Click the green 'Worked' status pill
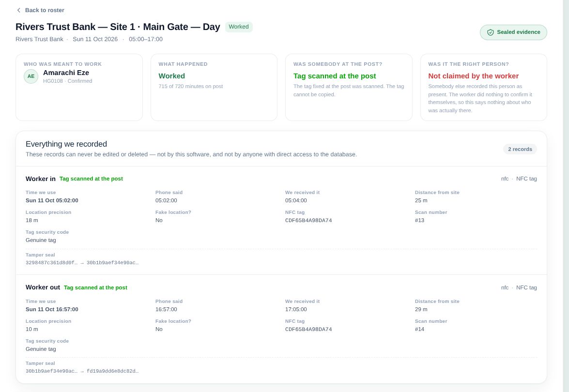Image resolution: width=569 pixels, height=392 pixels. click(x=239, y=27)
